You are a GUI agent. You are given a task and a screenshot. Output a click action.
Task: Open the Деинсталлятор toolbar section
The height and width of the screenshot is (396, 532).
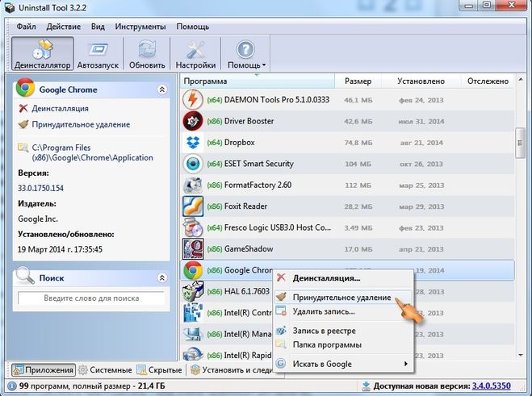[43, 53]
